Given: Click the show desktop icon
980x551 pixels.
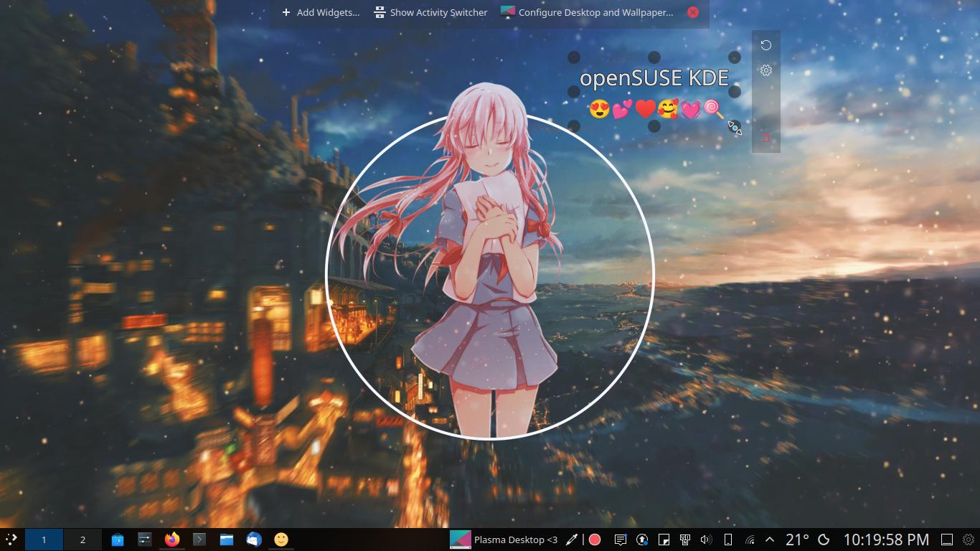Looking at the screenshot, I should pyautogui.click(x=947, y=540).
